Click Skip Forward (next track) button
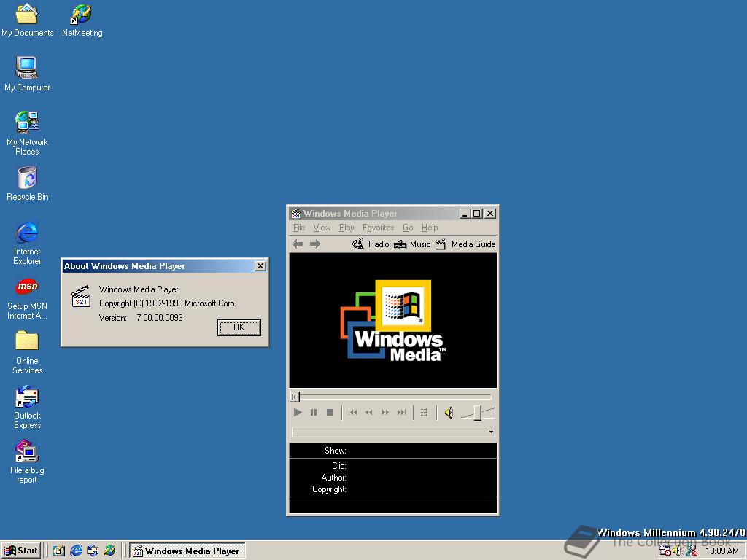This screenshot has height=560, width=747. 401,413
